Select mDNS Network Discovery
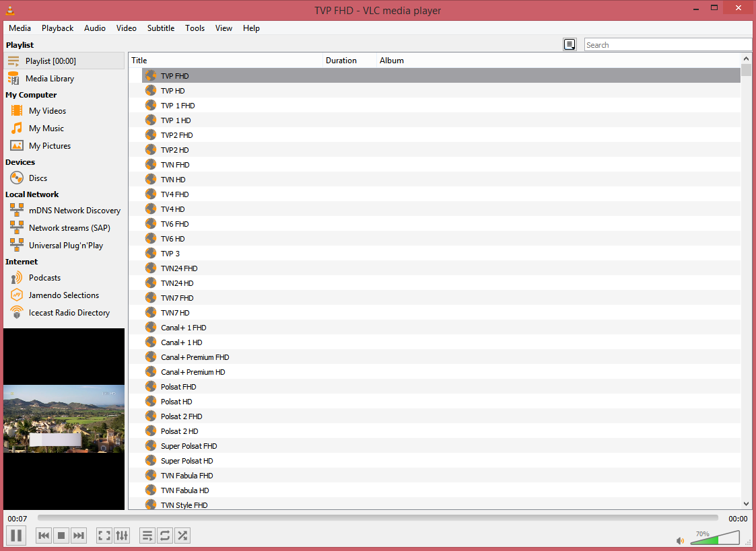This screenshot has width=756, height=551. (x=64, y=210)
